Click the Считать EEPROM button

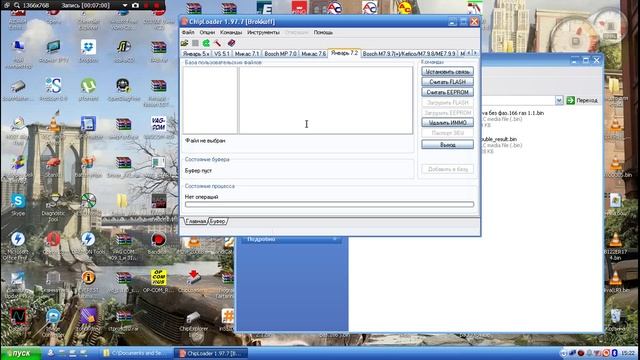pyautogui.click(x=447, y=92)
